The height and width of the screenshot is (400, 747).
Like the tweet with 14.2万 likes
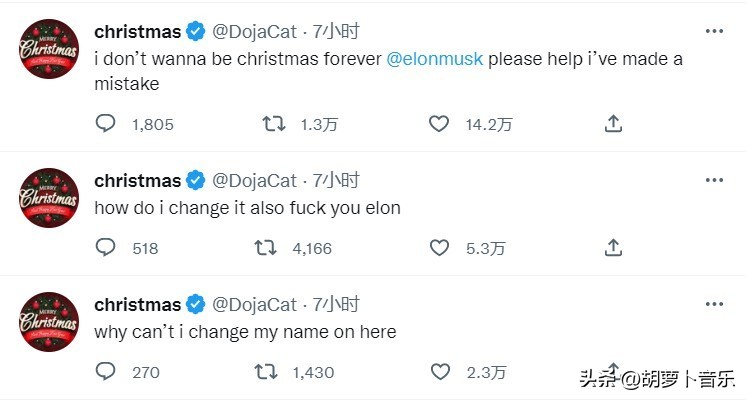pyautogui.click(x=439, y=124)
